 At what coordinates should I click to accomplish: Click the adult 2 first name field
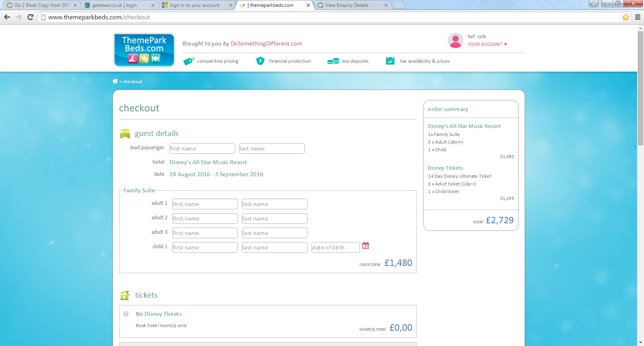(205, 218)
